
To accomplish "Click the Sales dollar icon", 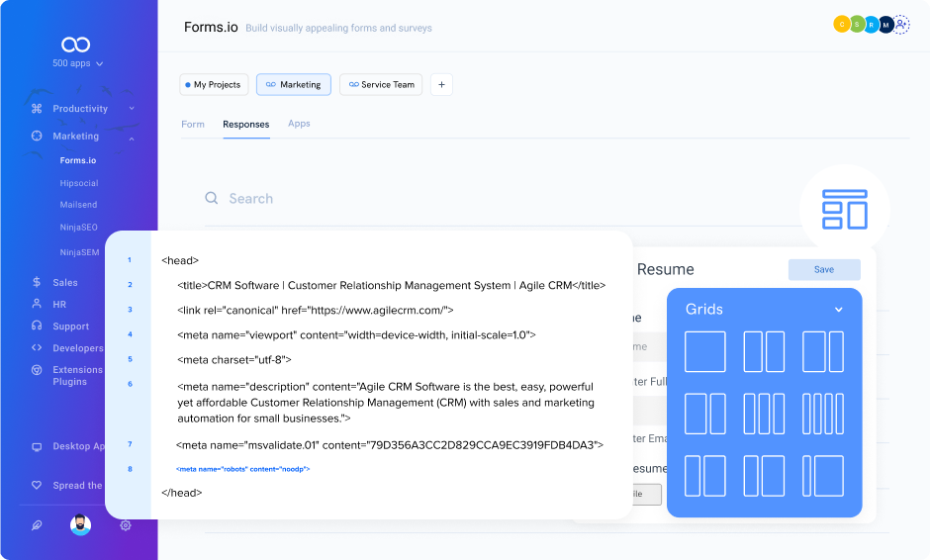I will pos(37,283).
